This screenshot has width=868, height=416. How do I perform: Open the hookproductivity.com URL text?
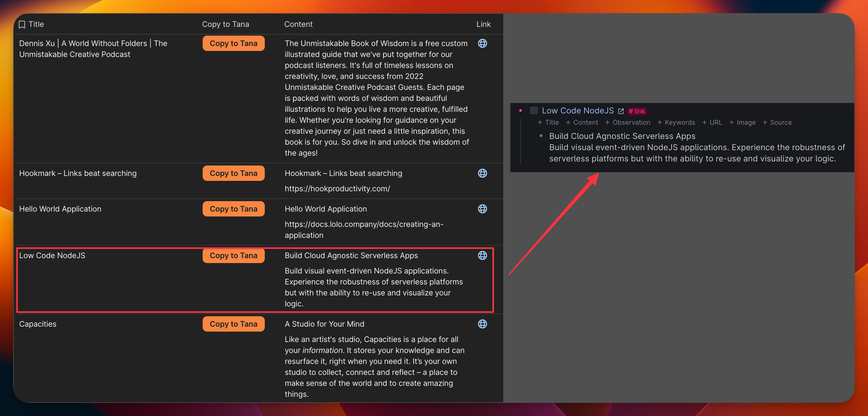click(x=337, y=189)
